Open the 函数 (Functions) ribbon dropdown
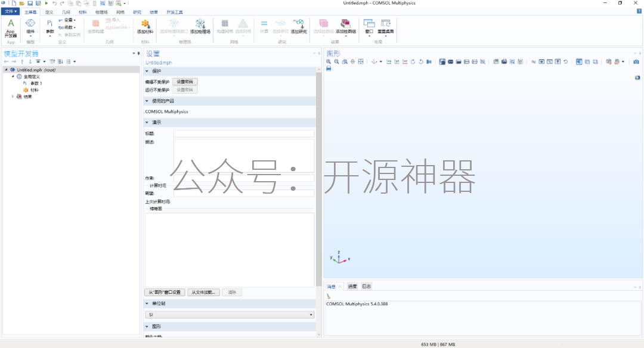 [x=67, y=27]
